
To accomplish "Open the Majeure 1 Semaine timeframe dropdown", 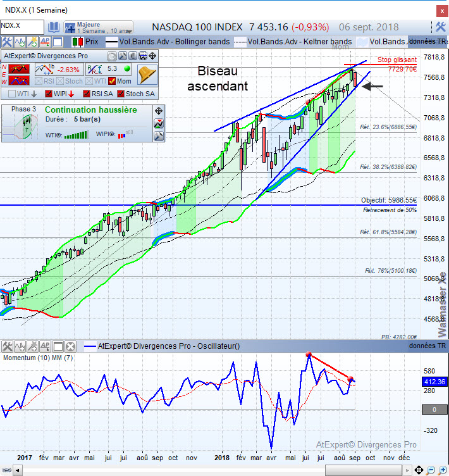I will point(99,27).
